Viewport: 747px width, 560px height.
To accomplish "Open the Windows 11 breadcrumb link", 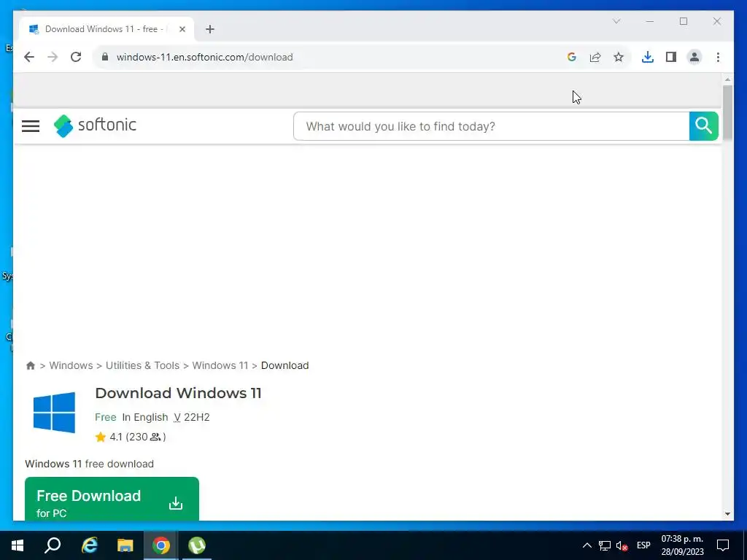I will 220,365.
